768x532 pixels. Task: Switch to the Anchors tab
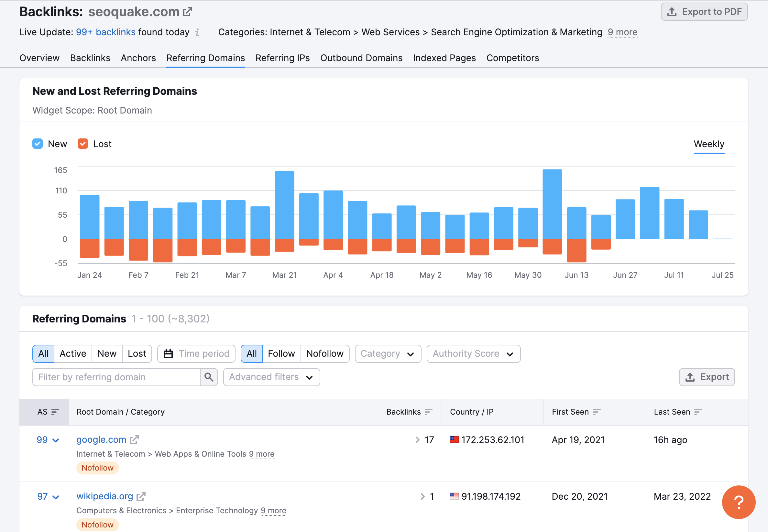pos(138,58)
